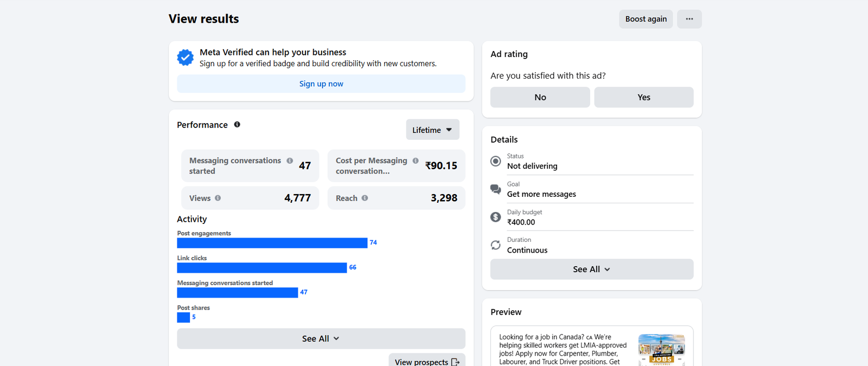Viewport: 868px width, 366px height.
Task: Select Yes for ad satisfaction
Action: [643, 98]
